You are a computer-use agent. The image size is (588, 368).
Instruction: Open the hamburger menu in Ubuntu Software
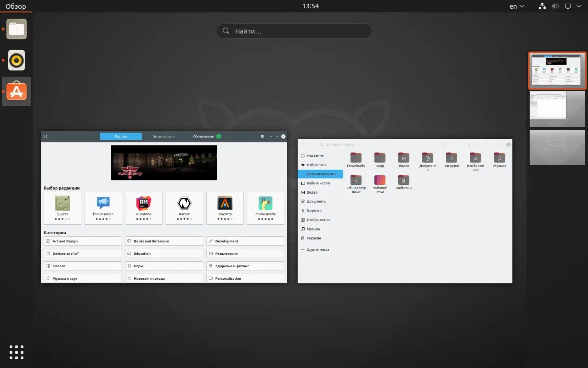pyautogui.click(x=262, y=136)
